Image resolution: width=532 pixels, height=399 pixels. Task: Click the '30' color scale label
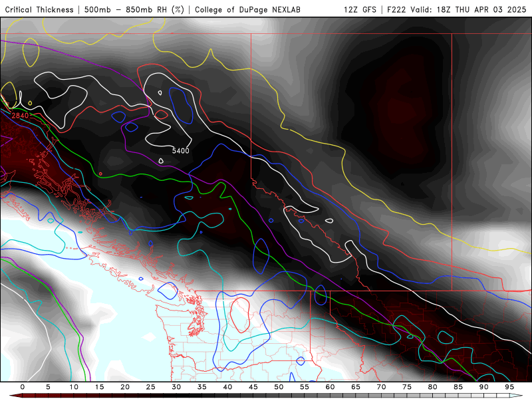coord(176,387)
